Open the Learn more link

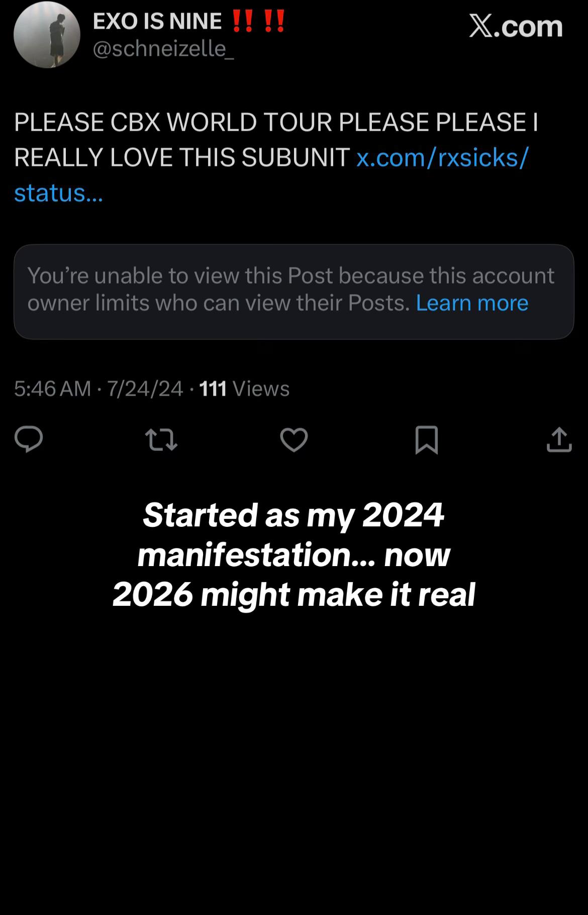pos(472,303)
